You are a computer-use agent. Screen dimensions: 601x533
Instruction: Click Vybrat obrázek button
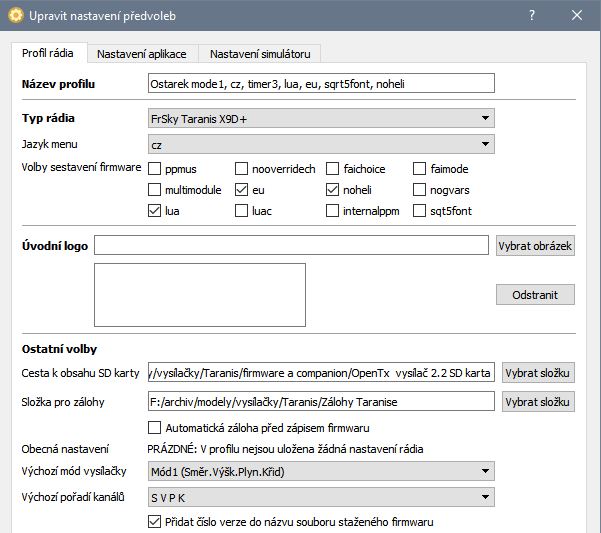click(535, 246)
